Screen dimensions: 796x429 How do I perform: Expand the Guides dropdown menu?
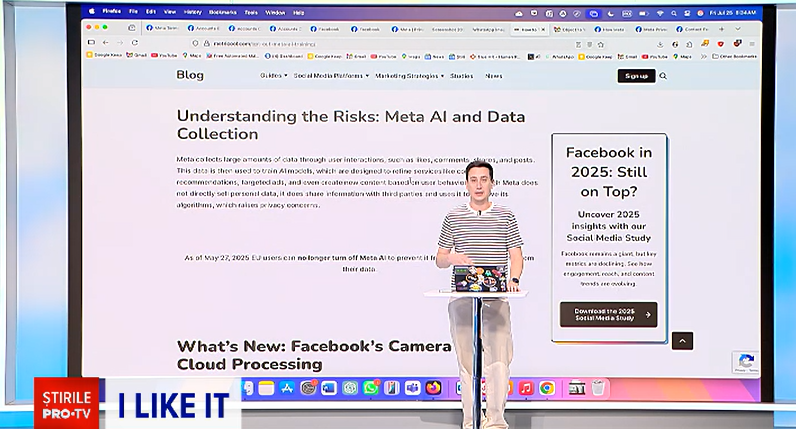(272, 76)
